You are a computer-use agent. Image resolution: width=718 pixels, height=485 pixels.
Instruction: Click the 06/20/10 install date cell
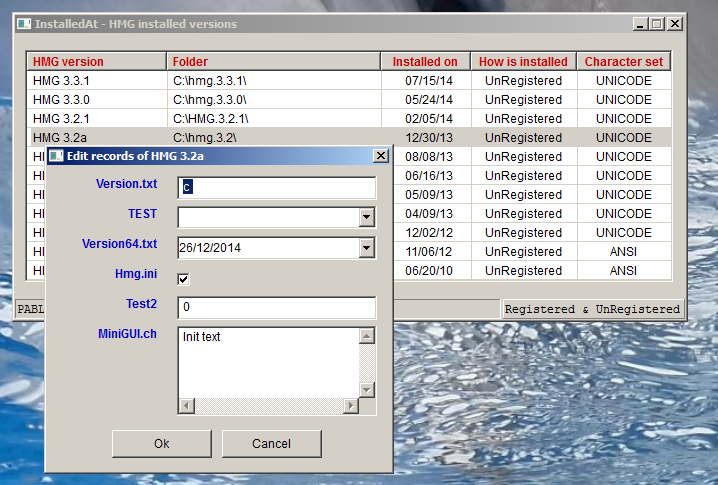pos(429,271)
